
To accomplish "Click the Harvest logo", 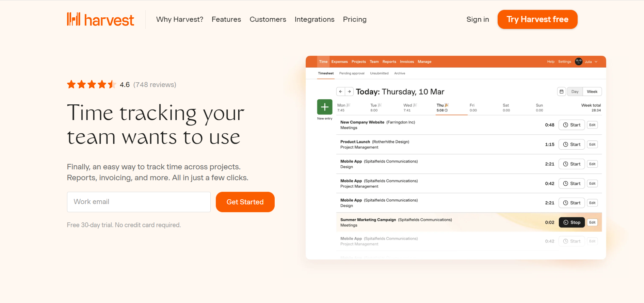I will click(x=100, y=19).
